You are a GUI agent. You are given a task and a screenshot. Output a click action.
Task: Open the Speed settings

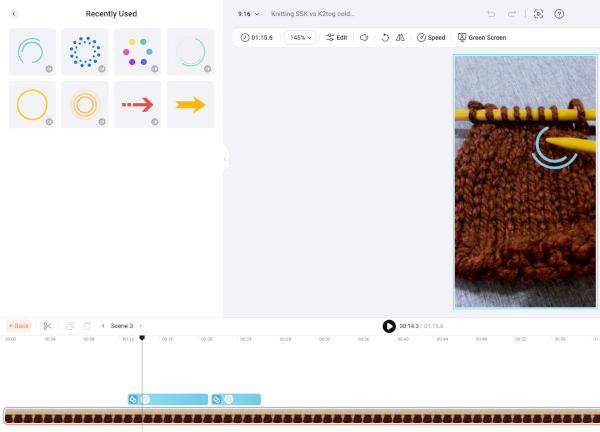(431, 37)
